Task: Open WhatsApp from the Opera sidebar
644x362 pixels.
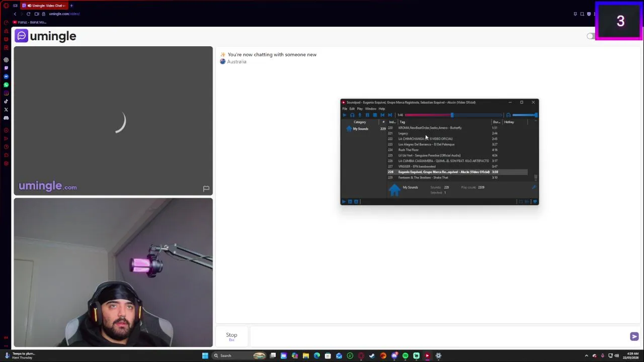Action: click(6, 84)
